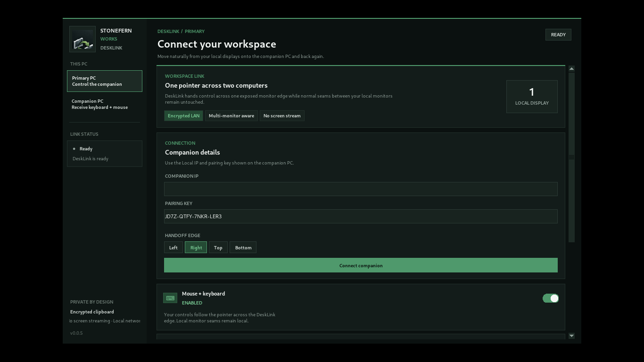Click the scrollbar up arrow
The image size is (644, 362).
point(571,69)
